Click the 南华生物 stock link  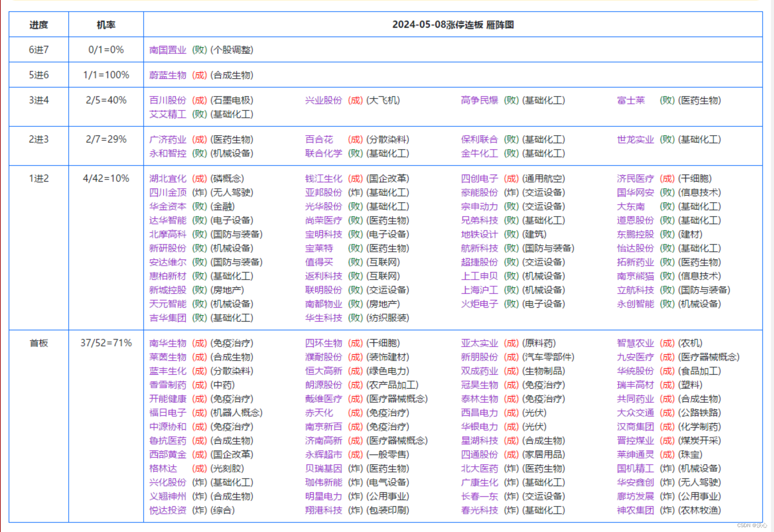[x=168, y=343]
